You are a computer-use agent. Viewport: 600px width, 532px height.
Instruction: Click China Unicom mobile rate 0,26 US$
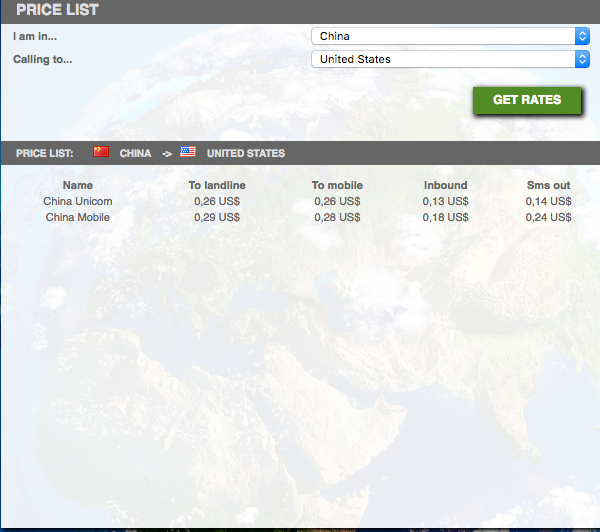(x=337, y=201)
